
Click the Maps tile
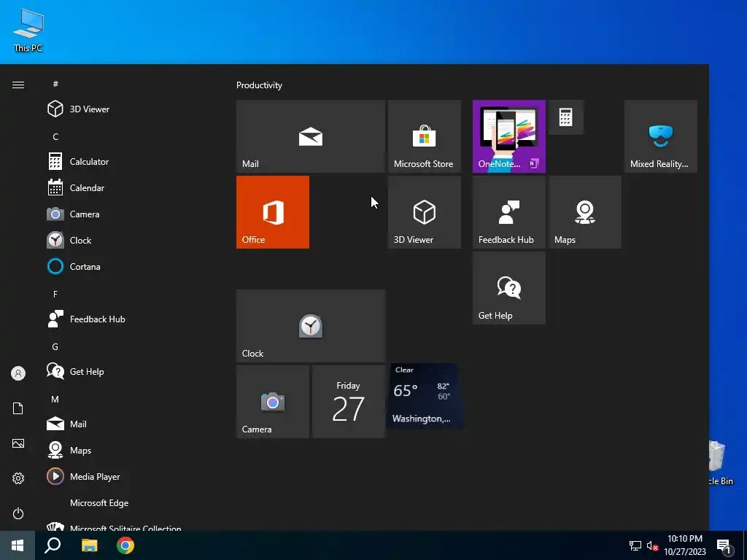(584, 212)
